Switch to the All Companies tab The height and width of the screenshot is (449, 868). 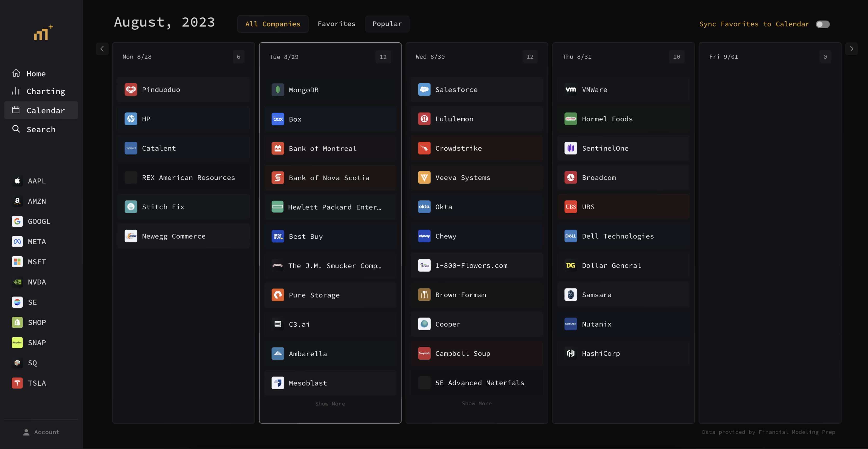click(x=273, y=24)
